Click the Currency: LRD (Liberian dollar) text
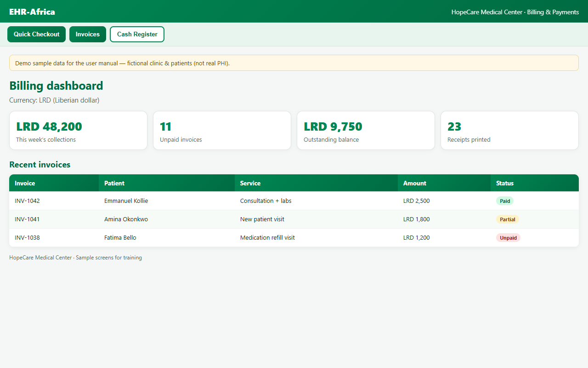Viewport: 588px width, 368px height. point(54,100)
